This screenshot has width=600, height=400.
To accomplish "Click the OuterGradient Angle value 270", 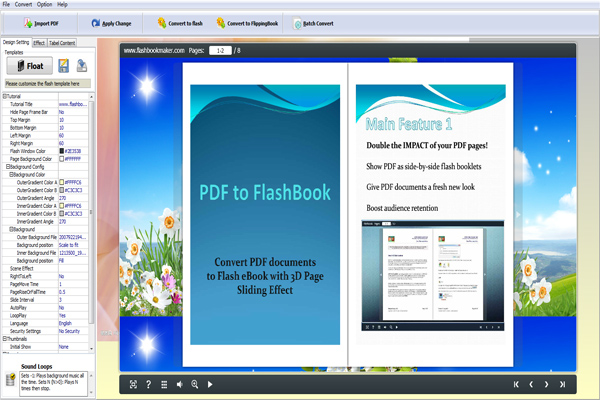I will point(73,198).
